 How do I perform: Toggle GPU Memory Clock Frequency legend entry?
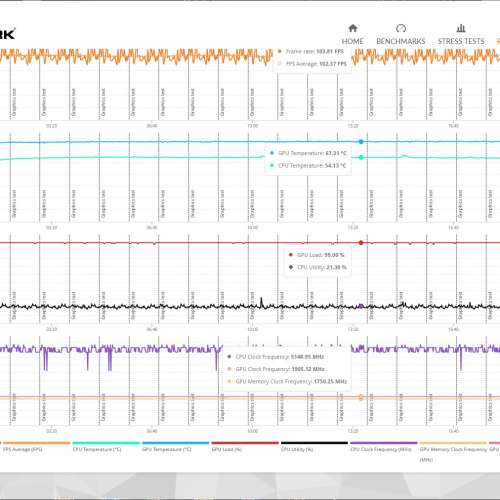(453, 453)
